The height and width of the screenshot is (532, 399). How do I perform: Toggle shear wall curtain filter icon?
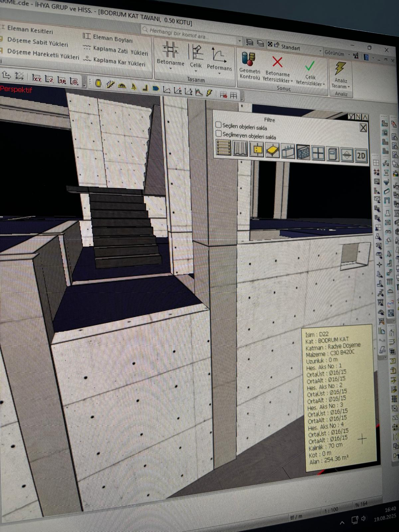[x=240, y=149]
